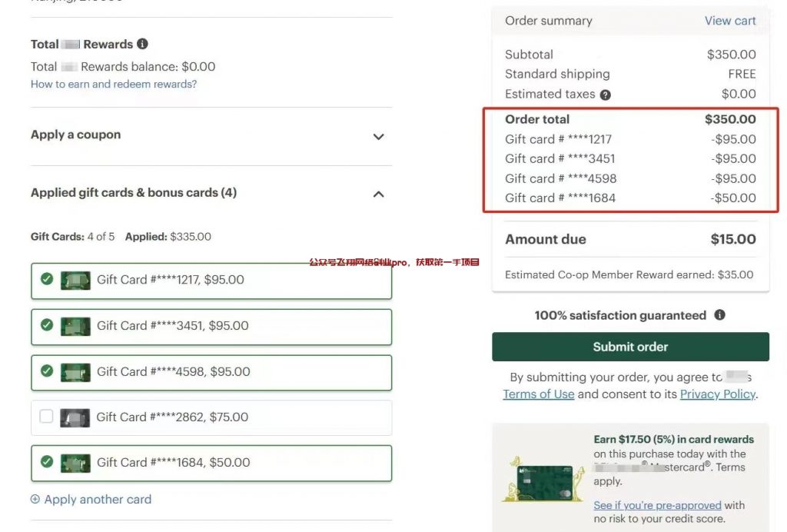The image size is (787, 532).
Task: Click the satisfaction guaranteed info icon
Action: pyautogui.click(x=719, y=315)
